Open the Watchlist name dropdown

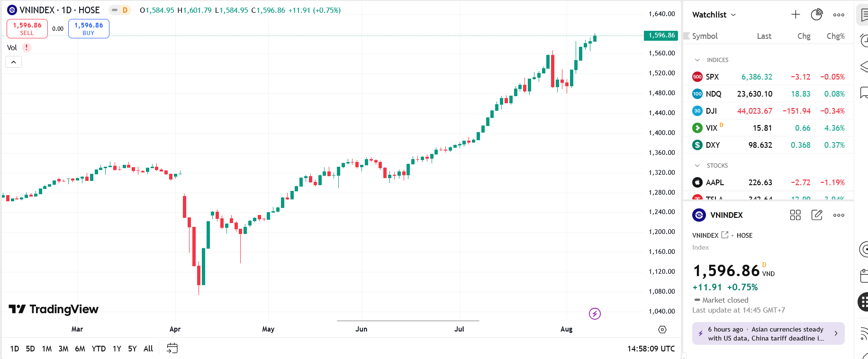[x=714, y=15]
